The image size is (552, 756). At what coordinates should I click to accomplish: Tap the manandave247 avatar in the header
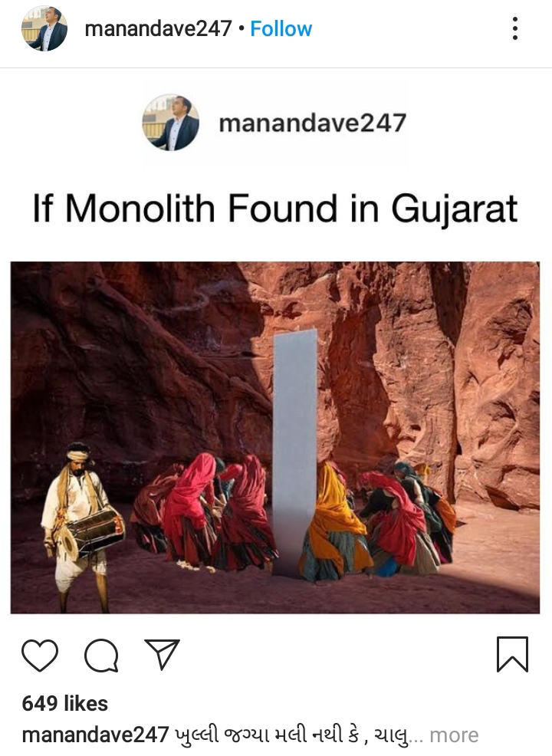point(44,28)
